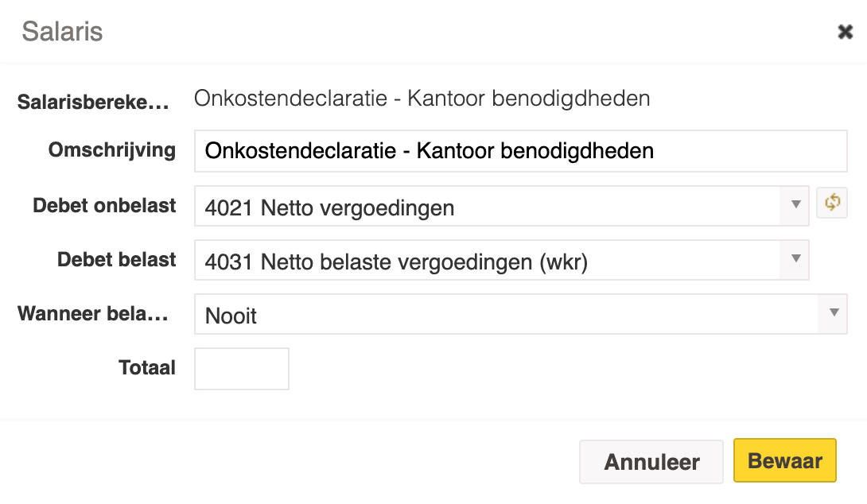Click the Totaal label
Viewport: 867px width, 504px height.
pos(146,368)
